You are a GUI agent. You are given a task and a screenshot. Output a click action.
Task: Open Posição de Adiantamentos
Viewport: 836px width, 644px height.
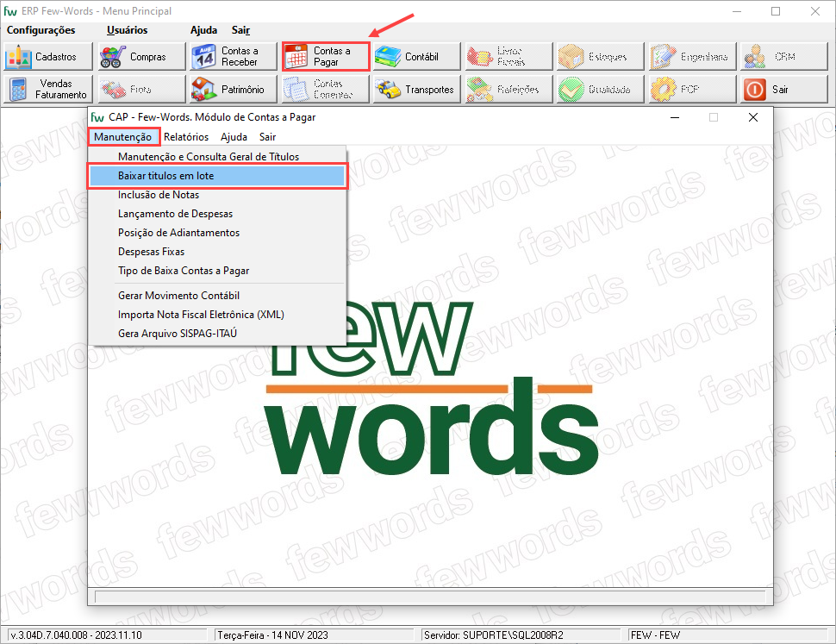[217, 233]
